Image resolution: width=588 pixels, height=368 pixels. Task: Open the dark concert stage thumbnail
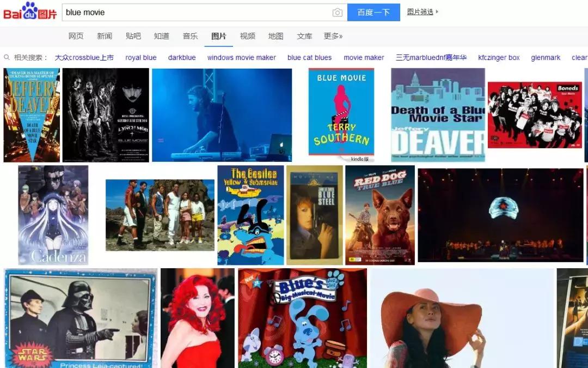[501, 215]
